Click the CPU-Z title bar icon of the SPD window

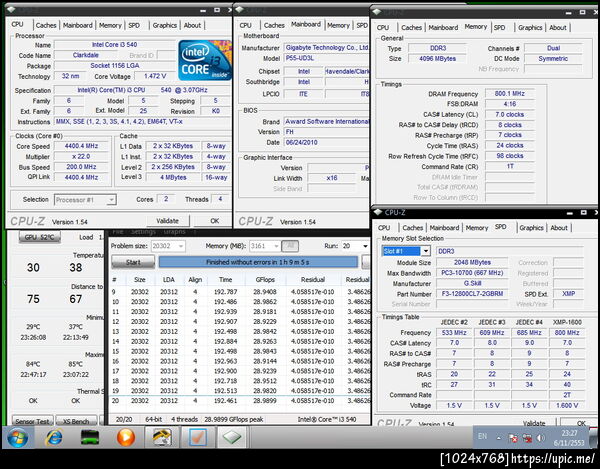378,212
